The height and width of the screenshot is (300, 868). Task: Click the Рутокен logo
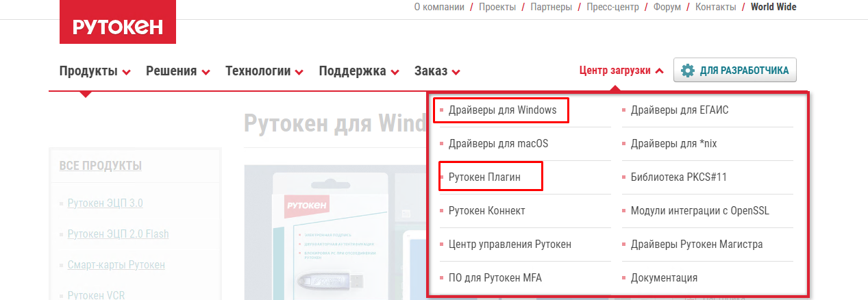click(x=118, y=22)
